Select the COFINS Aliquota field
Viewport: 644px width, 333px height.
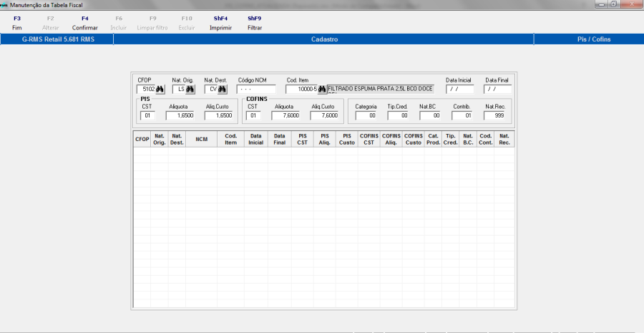[x=286, y=115]
